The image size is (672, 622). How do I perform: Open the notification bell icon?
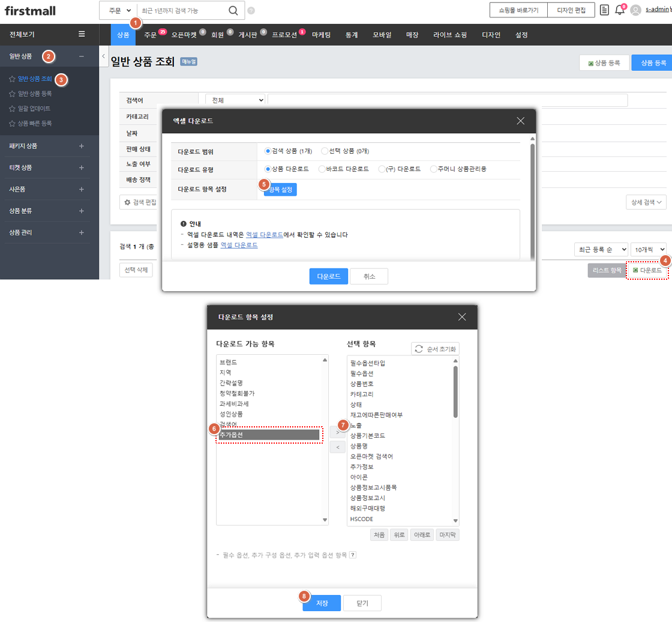tap(620, 10)
